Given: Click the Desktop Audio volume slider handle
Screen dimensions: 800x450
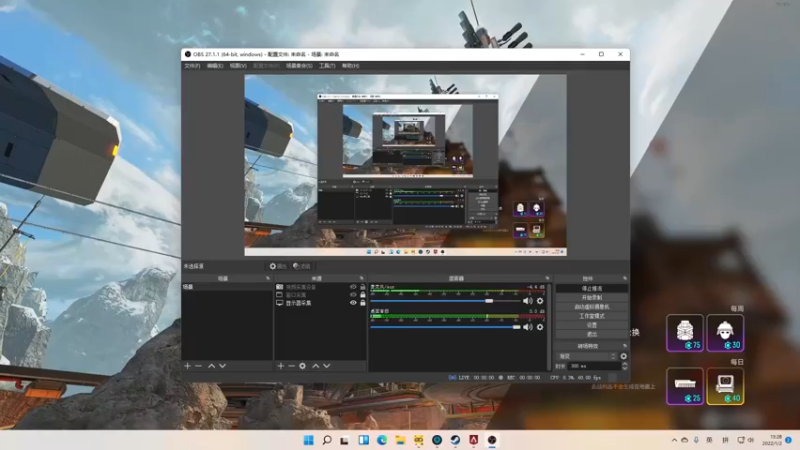Looking at the screenshot, I should (516, 327).
